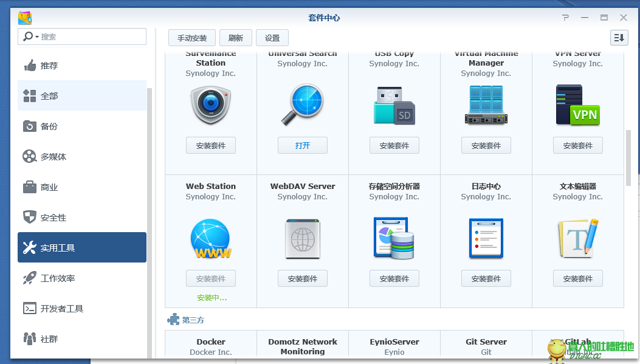Click the sidebar category scrollbar
Image resolution: width=640 pixels, height=364 pixels.
point(150,222)
